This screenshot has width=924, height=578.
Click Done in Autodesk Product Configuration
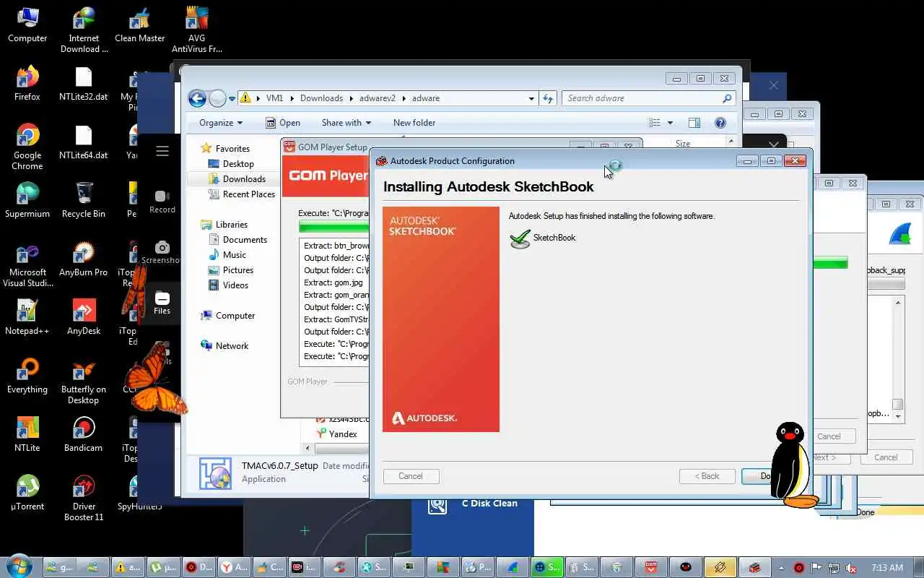765,476
